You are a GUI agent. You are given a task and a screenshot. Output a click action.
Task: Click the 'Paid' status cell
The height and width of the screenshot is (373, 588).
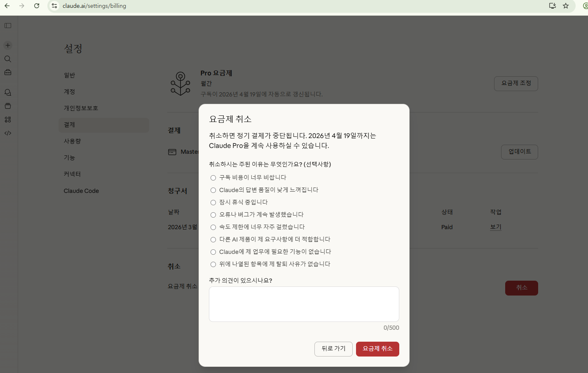pos(447,227)
